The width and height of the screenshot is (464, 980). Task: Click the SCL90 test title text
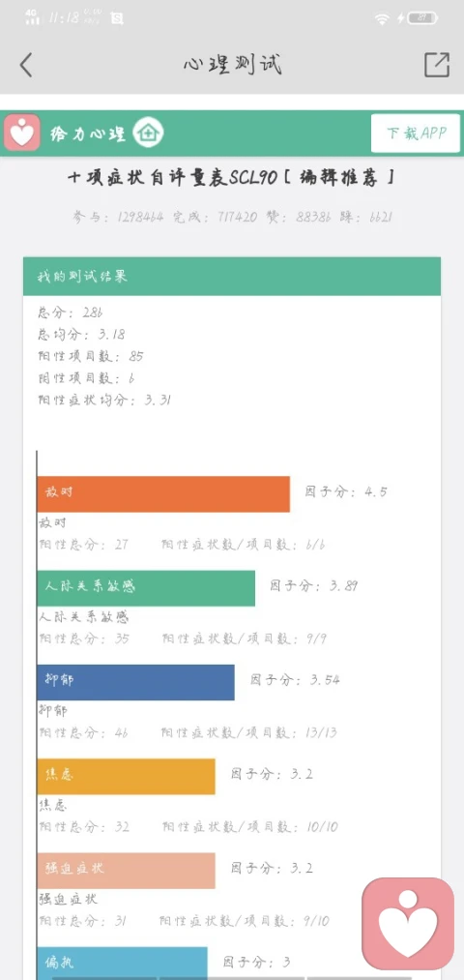[232, 177]
